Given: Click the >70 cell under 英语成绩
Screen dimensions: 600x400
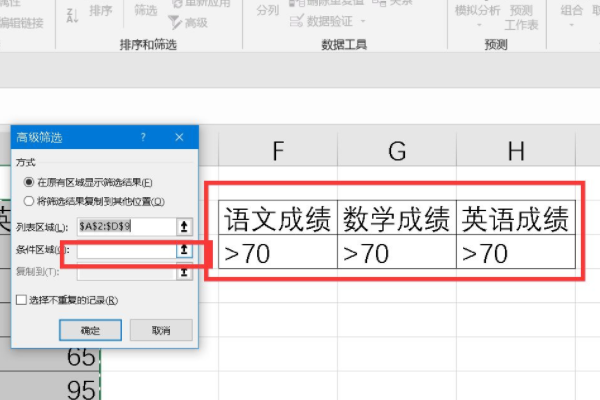Looking at the screenshot, I should (x=516, y=251).
